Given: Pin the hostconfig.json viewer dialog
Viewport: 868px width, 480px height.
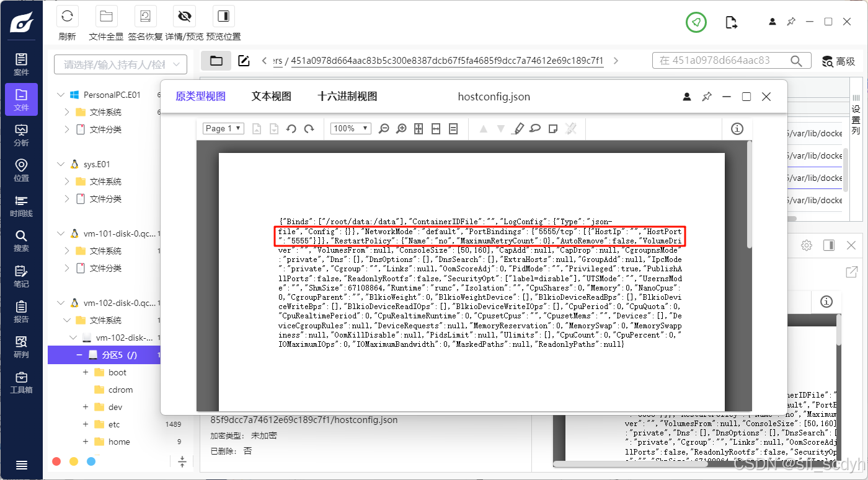Looking at the screenshot, I should click(x=707, y=97).
